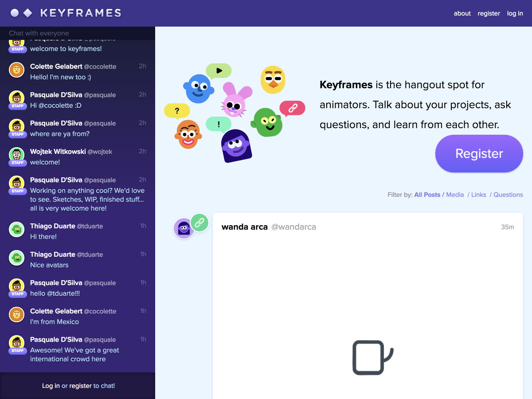Click the pink bunny character illustration
Screen dimensions: 532x399
[235, 100]
